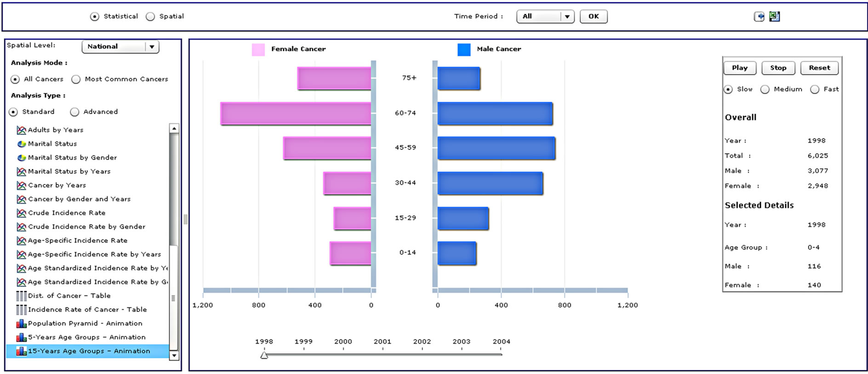This screenshot has height=374, width=868.
Task: Open Marital Status by Gender report
Action: tap(72, 158)
